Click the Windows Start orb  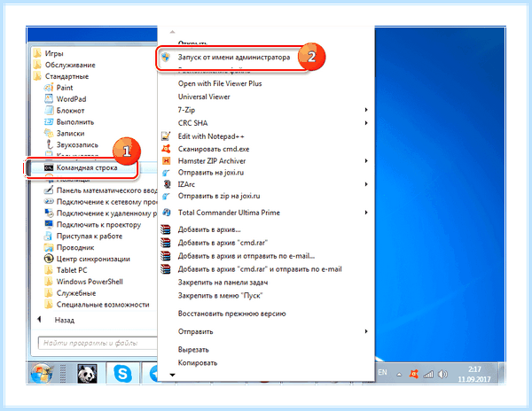tap(42, 374)
